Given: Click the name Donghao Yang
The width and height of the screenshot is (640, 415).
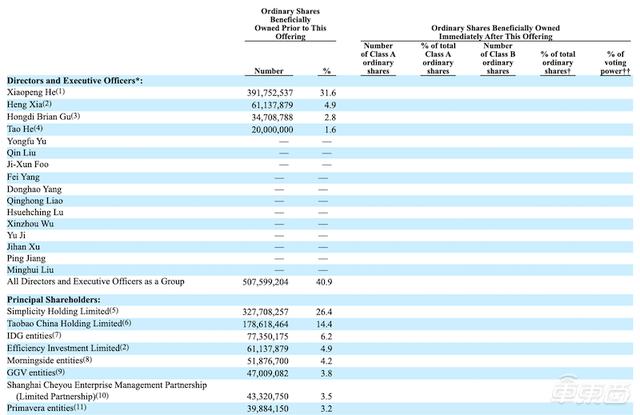Looking at the screenshot, I should point(34,189).
